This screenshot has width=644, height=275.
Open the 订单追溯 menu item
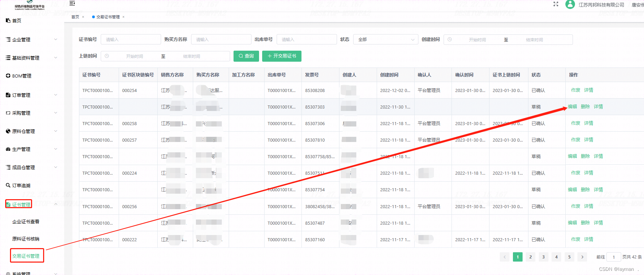[21, 185]
